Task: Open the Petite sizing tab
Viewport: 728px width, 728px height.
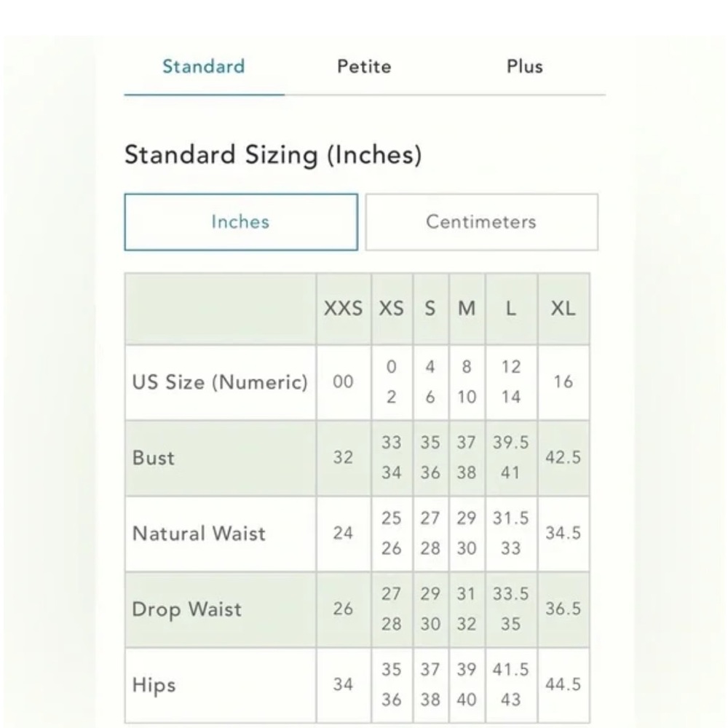Action: (364, 67)
